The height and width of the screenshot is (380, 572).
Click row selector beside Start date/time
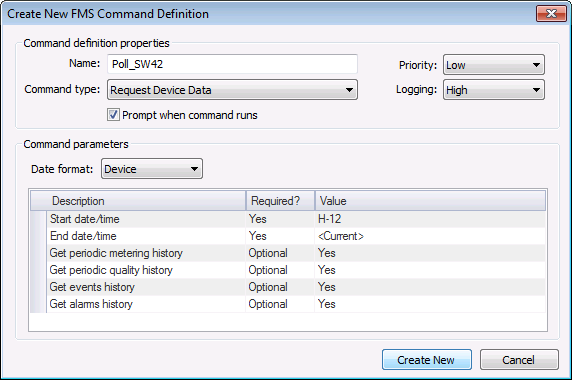pyautogui.click(x=38, y=219)
